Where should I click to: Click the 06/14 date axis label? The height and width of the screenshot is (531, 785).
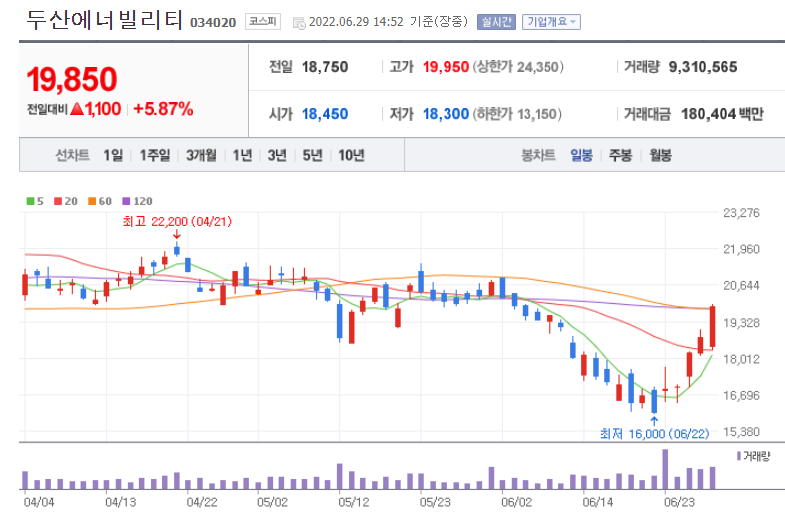pyautogui.click(x=598, y=502)
